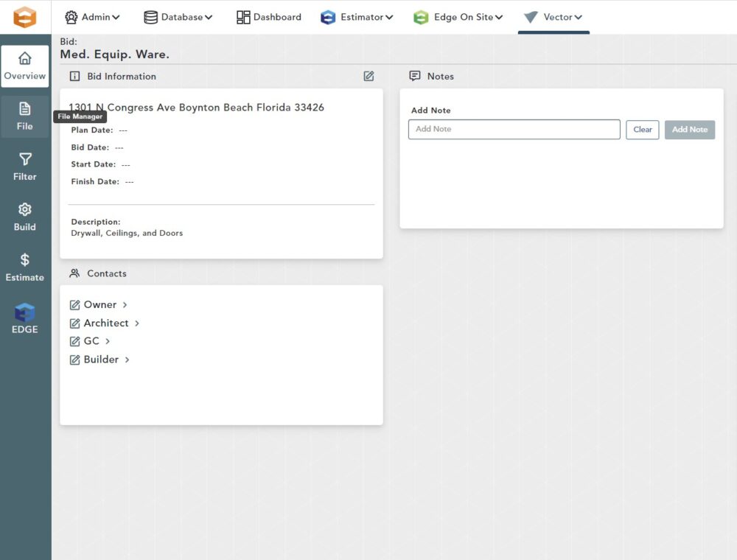Open the Admin dropdown arrow
Screen dimensions: 737x560
(116, 18)
